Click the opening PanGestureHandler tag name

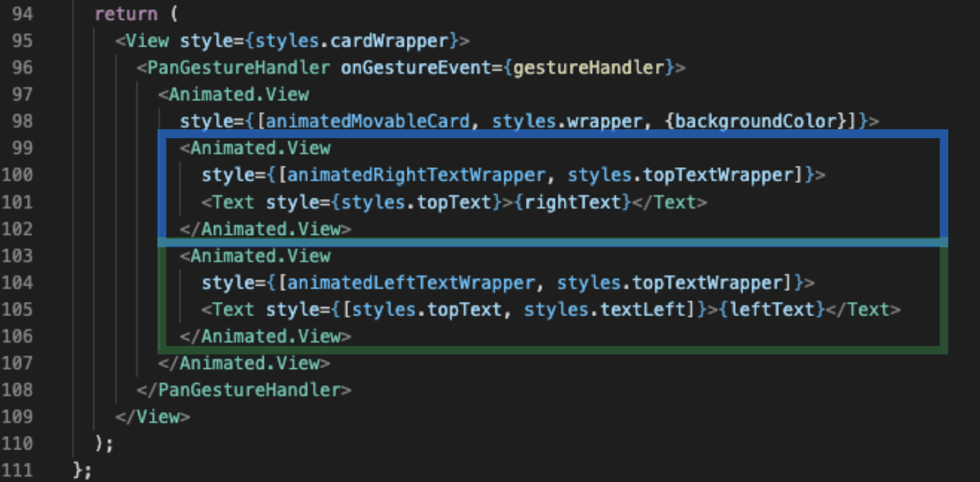(x=238, y=68)
